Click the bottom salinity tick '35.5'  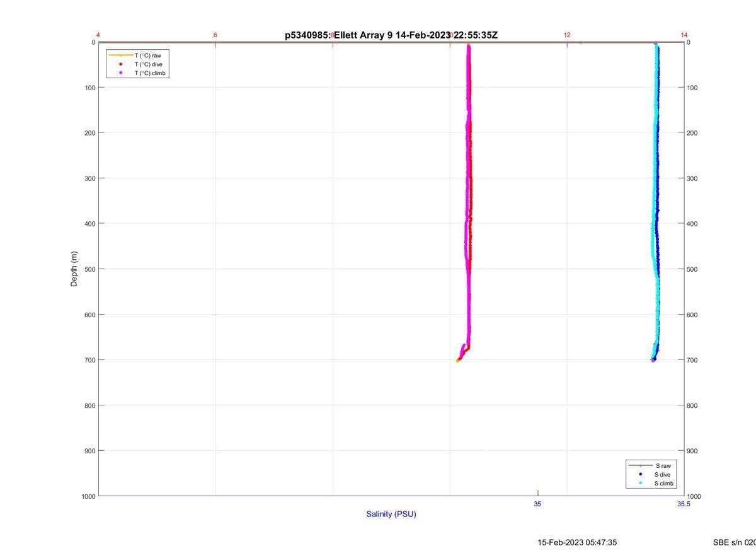click(x=684, y=504)
